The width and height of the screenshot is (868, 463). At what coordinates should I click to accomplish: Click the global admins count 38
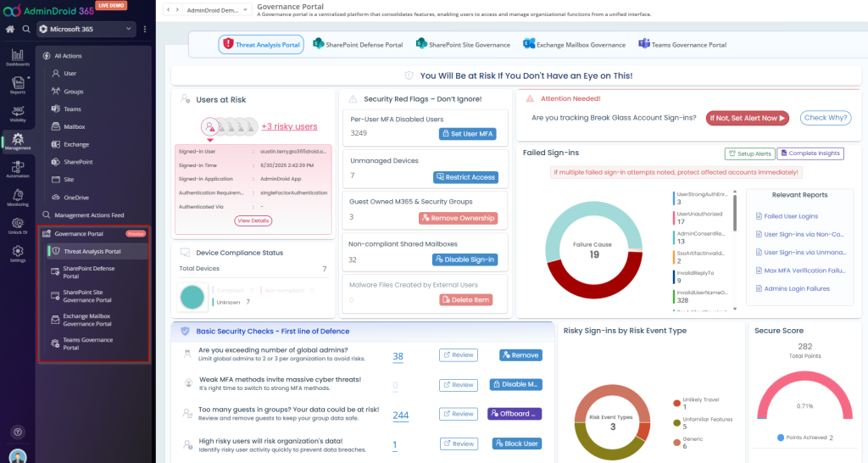click(x=398, y=356)
